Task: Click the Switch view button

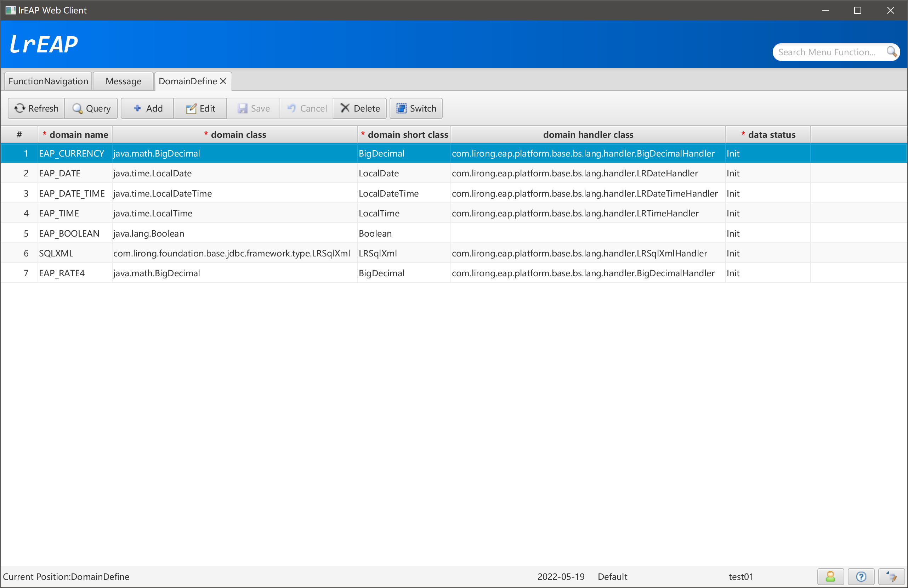Action: [416, 108]
